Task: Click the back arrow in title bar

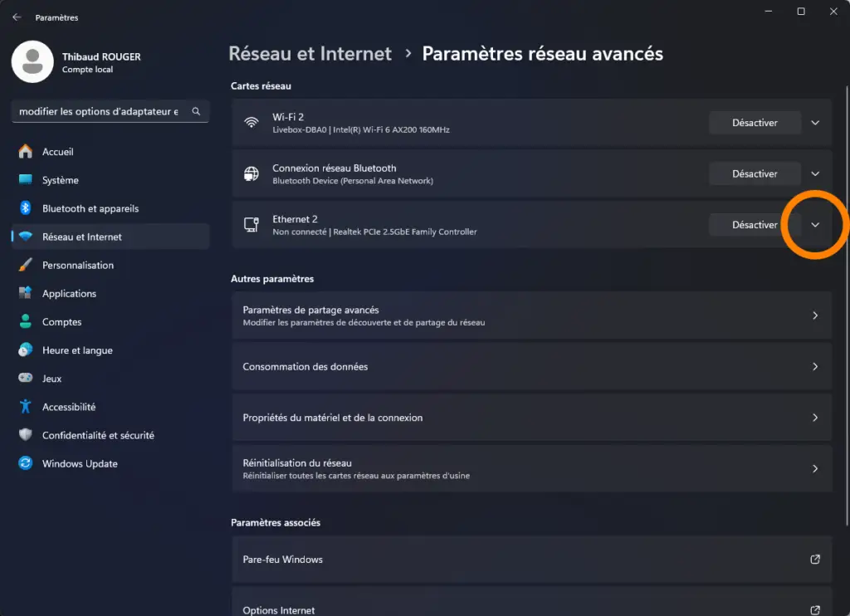Action: (17, 17)
